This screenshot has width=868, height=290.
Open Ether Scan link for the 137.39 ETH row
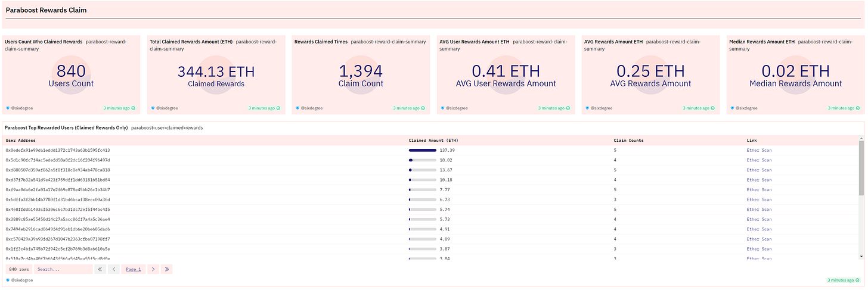759,151
